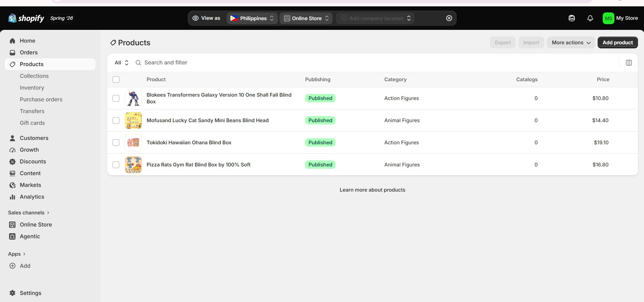Click the Product column header
This screenshot has height=302, width=644.
pos(156,80)
